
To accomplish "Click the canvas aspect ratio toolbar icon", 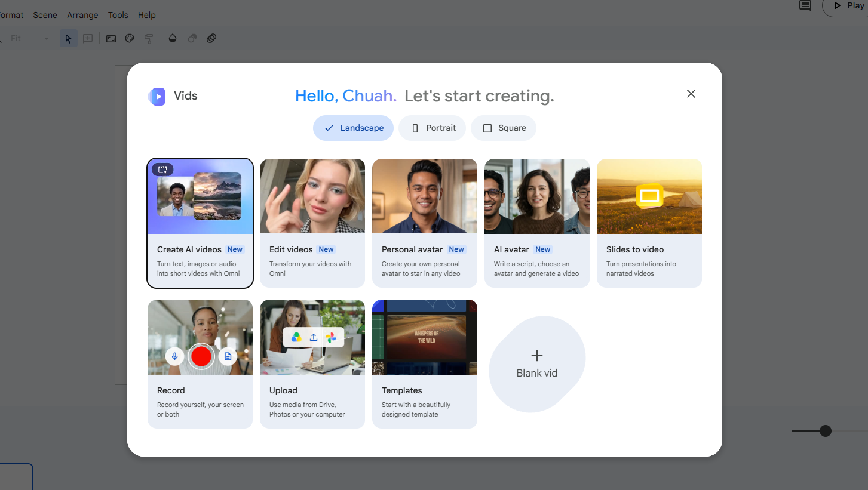I will (x=111, y=38).
